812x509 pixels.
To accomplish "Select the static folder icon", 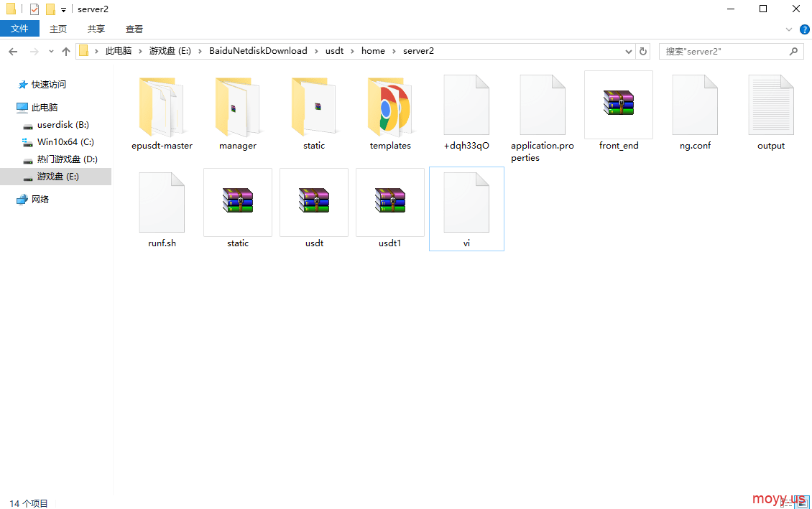I will click(314, 108).
